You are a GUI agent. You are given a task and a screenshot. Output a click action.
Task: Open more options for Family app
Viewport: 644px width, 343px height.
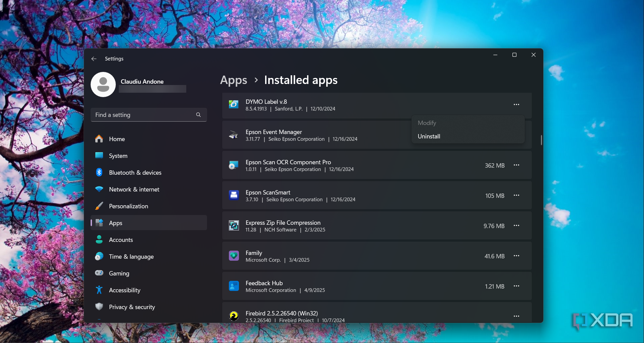(516, 256)
